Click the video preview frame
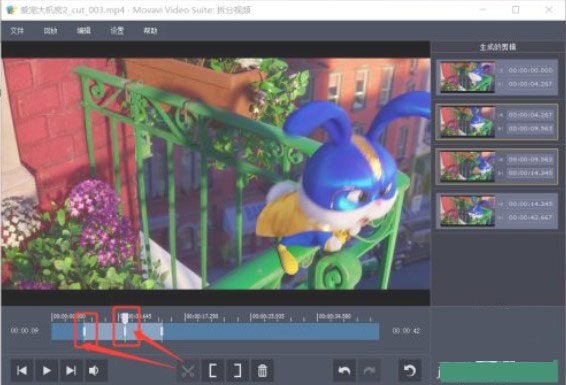 (x=216, y=174)
